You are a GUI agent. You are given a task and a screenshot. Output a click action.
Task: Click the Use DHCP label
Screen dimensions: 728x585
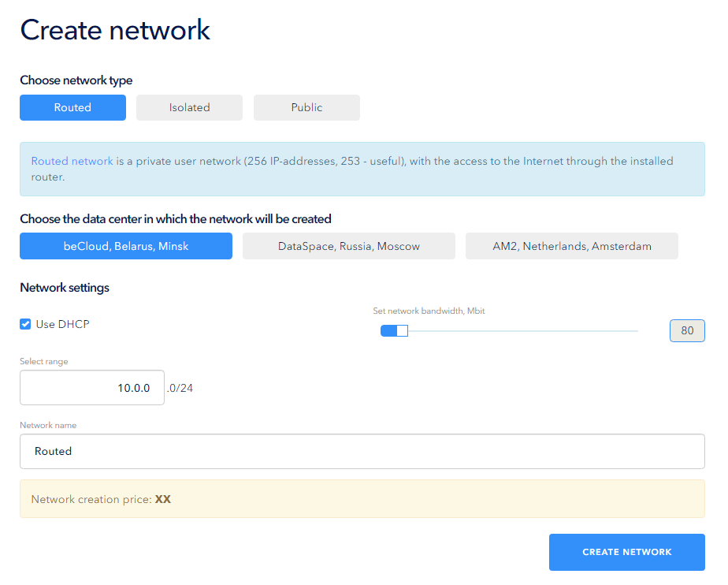(x=63, y=324)
